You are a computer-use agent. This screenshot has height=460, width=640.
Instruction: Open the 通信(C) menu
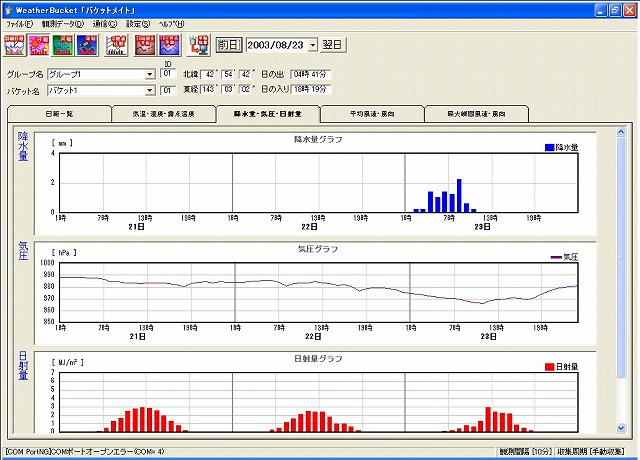tap(104, 24)
